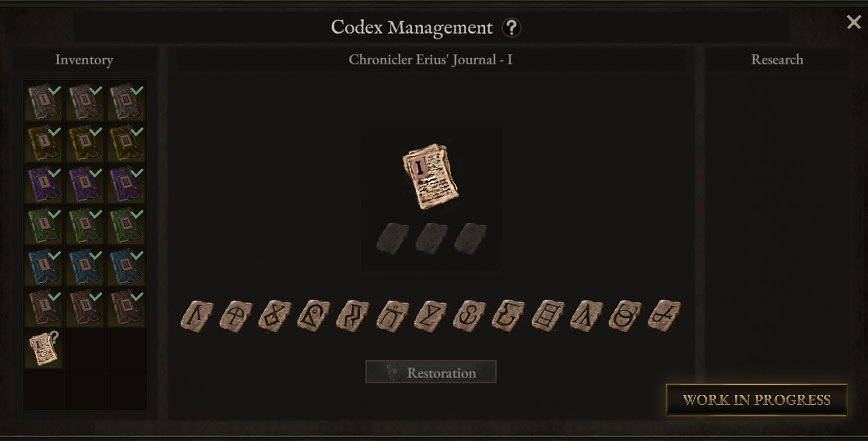Close the Codex Management window
This screenshot has height=441, width=868.
pyautogui.click(x=853, y=22)
